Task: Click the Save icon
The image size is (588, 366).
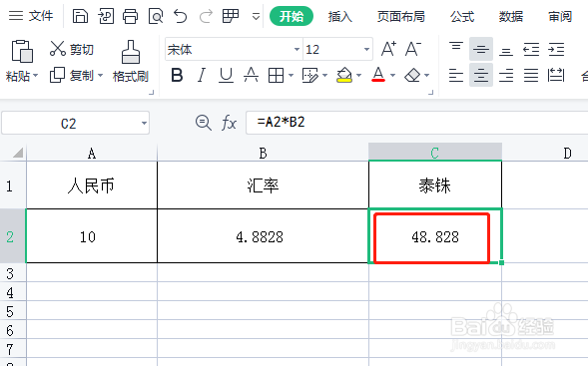Action: click(x=80, y=17)
